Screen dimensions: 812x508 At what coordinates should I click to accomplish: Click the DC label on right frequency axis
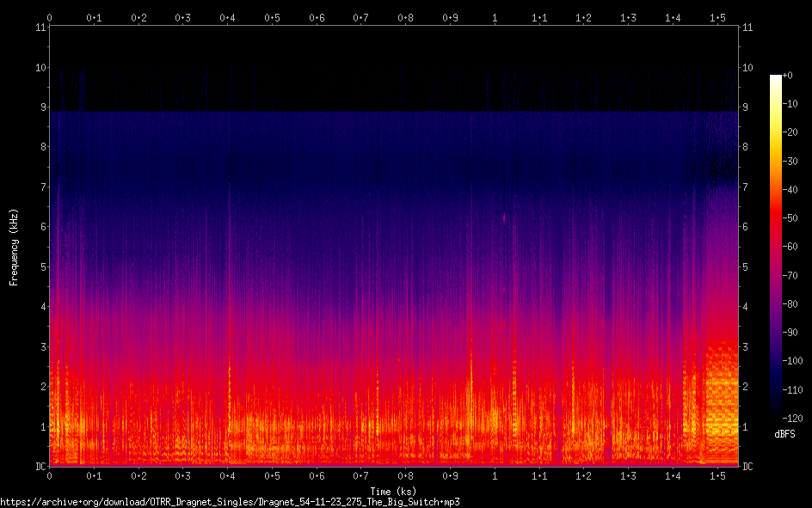click(748, 466)
